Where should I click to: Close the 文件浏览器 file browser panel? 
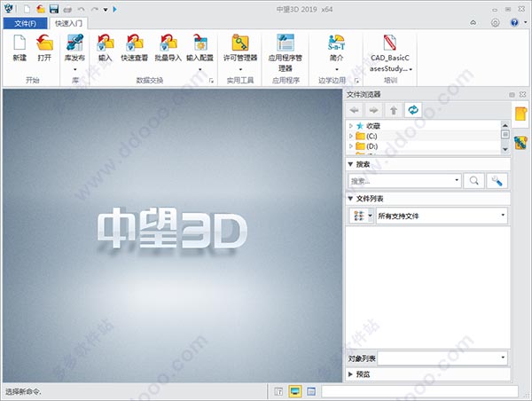pyautogui.click(x=522, y=94)
